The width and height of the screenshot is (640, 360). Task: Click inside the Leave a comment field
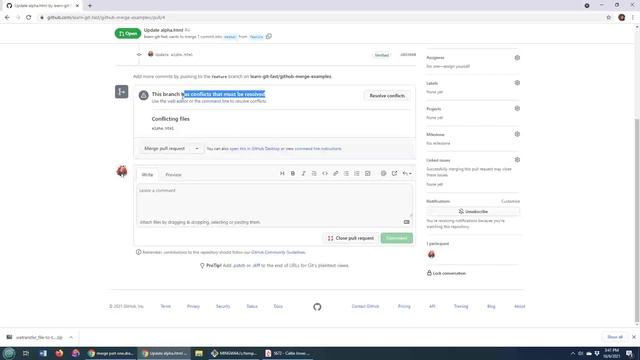click(x=274, y=200)
